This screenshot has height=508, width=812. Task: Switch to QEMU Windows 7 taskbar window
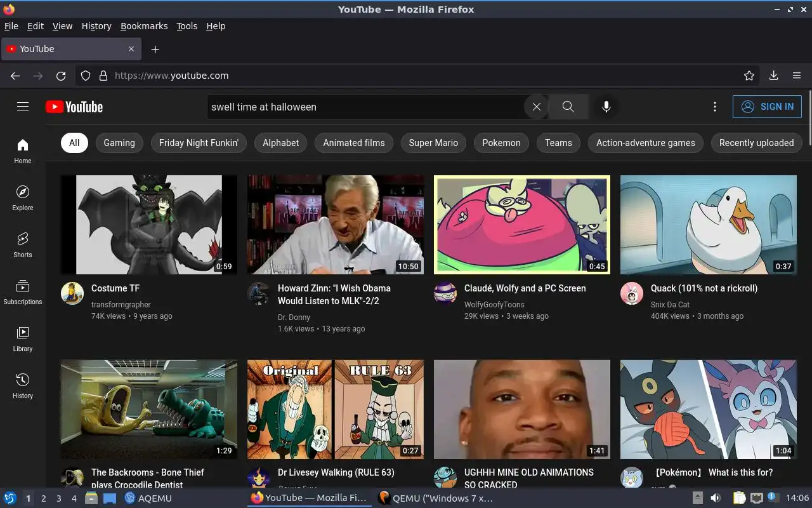[436, 498]
